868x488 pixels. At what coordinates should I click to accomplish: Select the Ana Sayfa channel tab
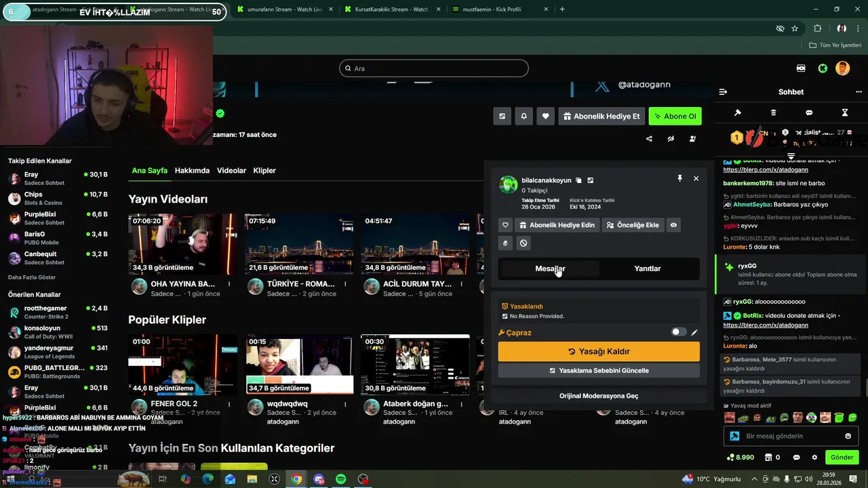coord(150,171)
